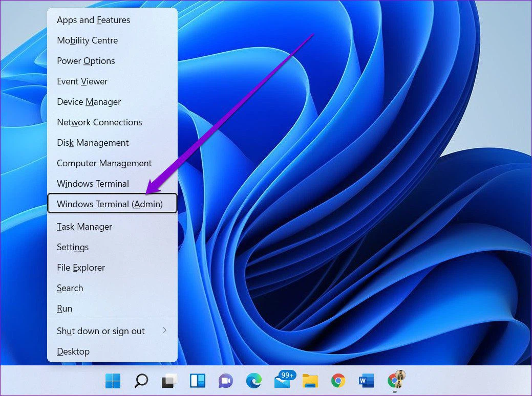Open Chrome with the profile picture overlay
This screenshot has width=532, height=396.
coord(395,380)
